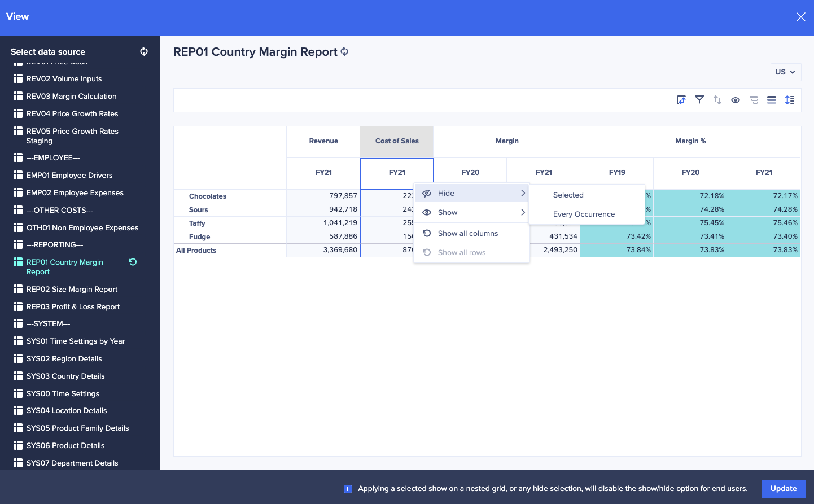Refresh the data source list icon
The image size is (814, 504).
pos(144,51)
